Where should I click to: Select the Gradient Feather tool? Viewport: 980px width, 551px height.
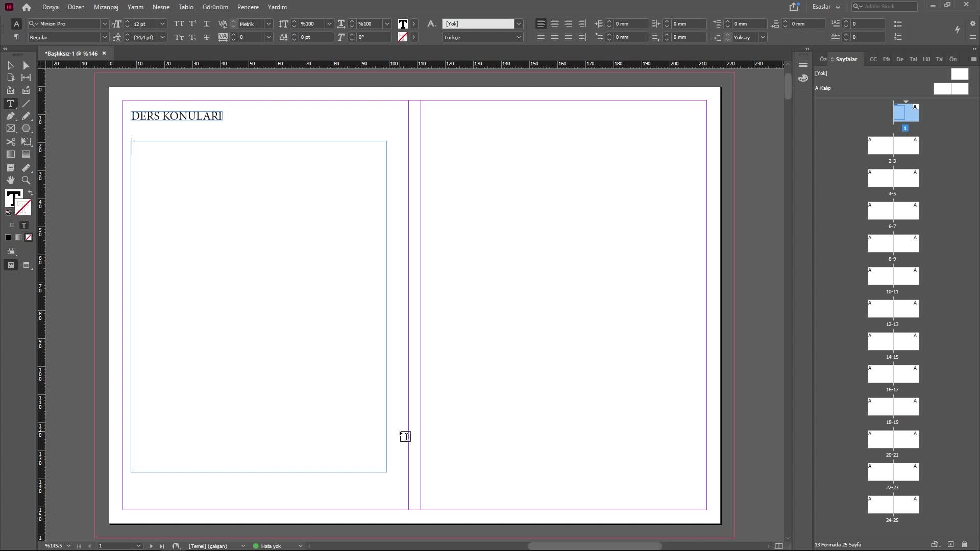tap(26, 154)
